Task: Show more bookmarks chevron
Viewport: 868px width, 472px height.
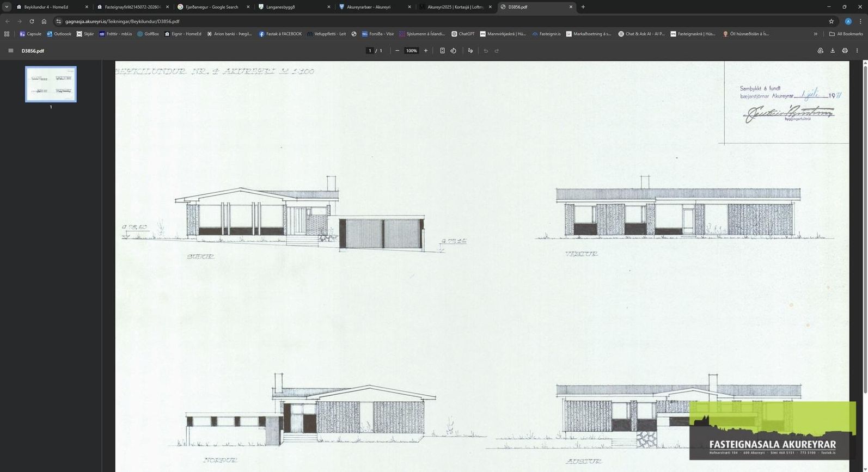Action: click(x=816, y=34)
